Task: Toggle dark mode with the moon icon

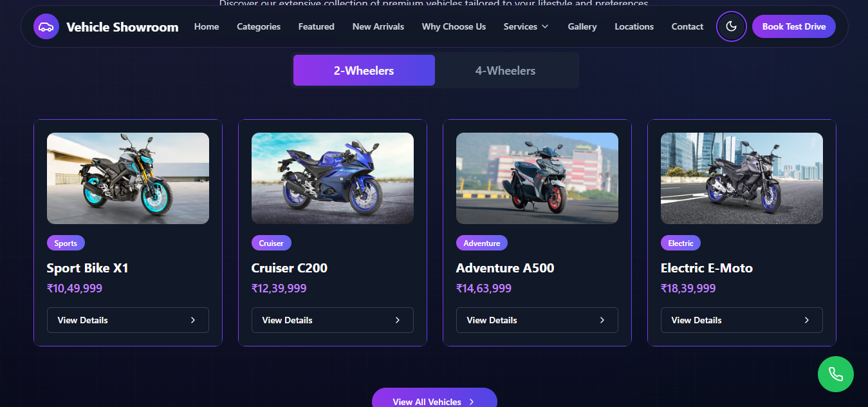Action: point(731,26)
